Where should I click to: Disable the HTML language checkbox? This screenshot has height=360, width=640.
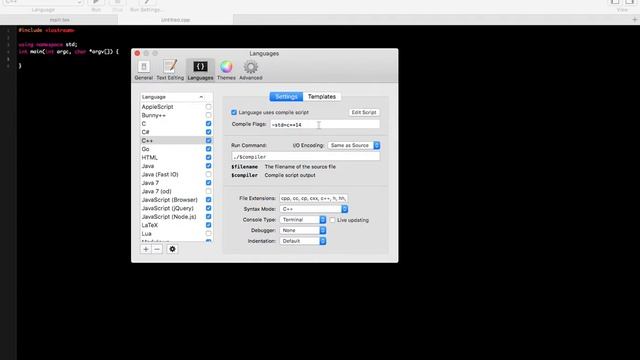pos(209,158)
